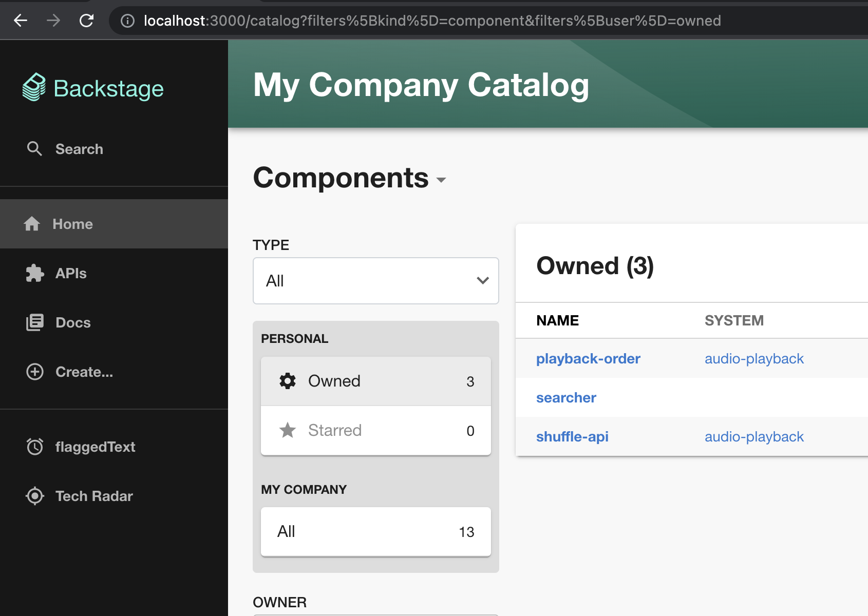The width and height of the screenshot is (868, 616).
Task: Click the star icon beside Starred
Action: (x=288, y=431)
